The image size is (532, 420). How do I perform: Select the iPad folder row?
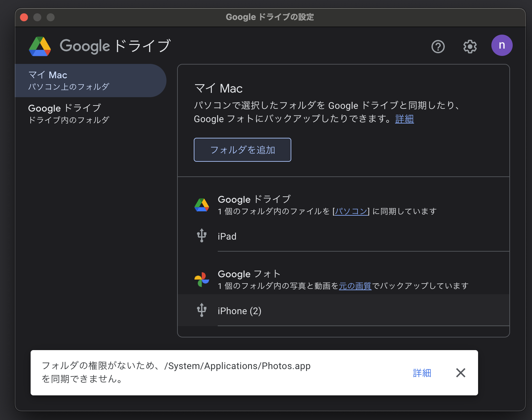tap(344, 236)
